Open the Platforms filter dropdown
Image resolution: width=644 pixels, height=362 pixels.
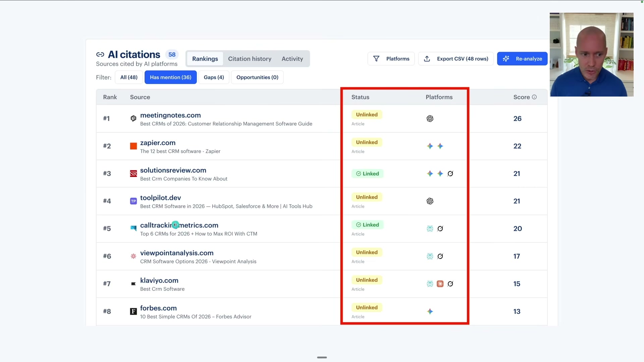[x=391, y=59]
